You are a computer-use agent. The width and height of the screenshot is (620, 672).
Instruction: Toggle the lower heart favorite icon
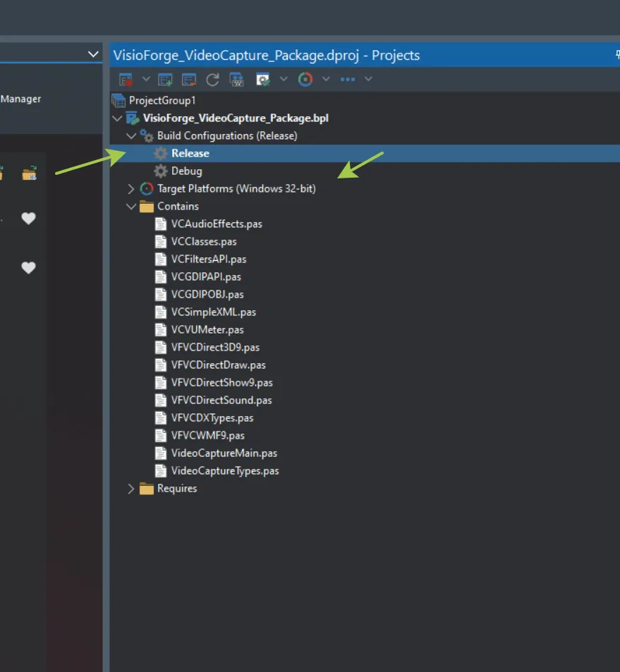point(28,268)
